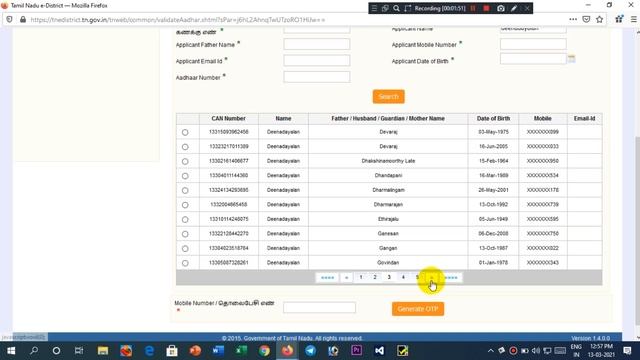This screenshot has width=640, height=360.
Task: Go to results page 1
Action: (x=361, y=277)
